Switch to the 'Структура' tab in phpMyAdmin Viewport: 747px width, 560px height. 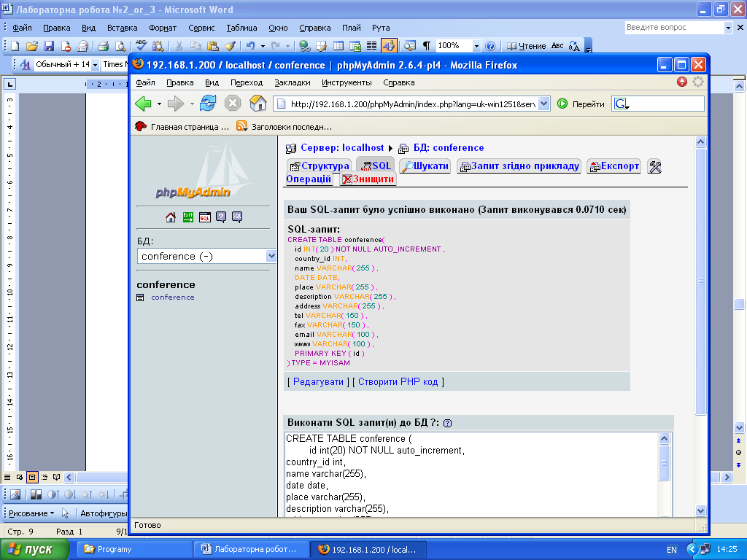[320, 166]
